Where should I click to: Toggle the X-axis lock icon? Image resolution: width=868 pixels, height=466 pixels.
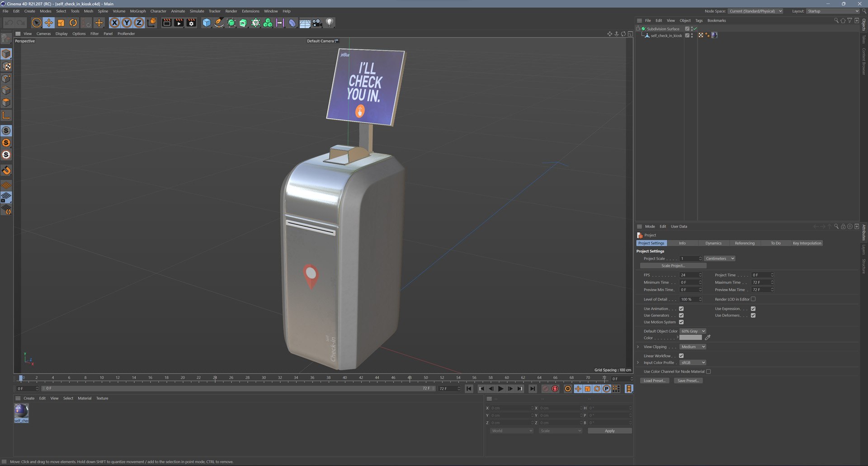(x=114, y=23)
